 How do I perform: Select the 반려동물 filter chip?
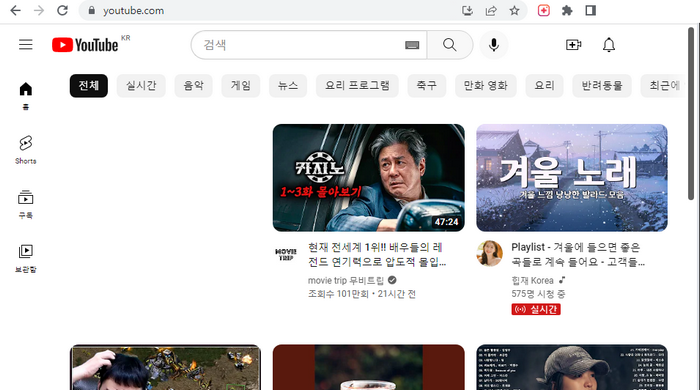(x=602, y=86)
